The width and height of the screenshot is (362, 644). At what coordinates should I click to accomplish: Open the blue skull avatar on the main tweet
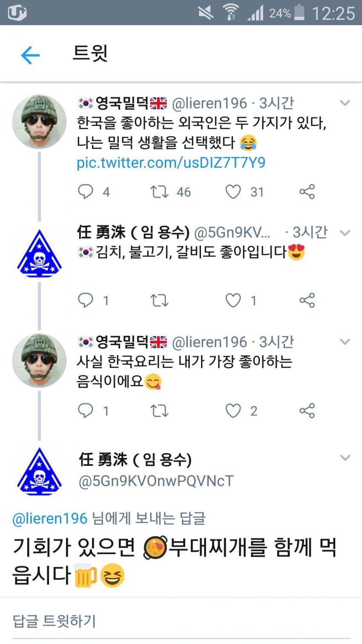coord(39,471)
